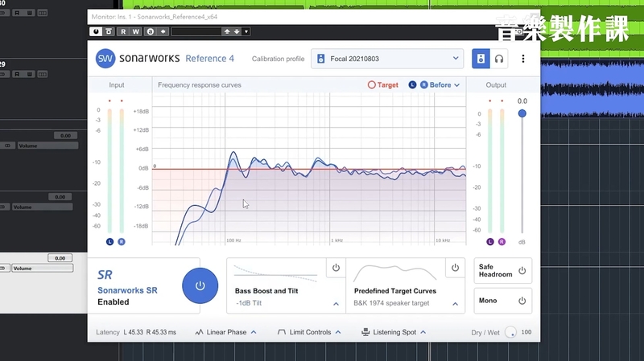Click the R button on track 29 in Cubase

[x=17, y=74]
